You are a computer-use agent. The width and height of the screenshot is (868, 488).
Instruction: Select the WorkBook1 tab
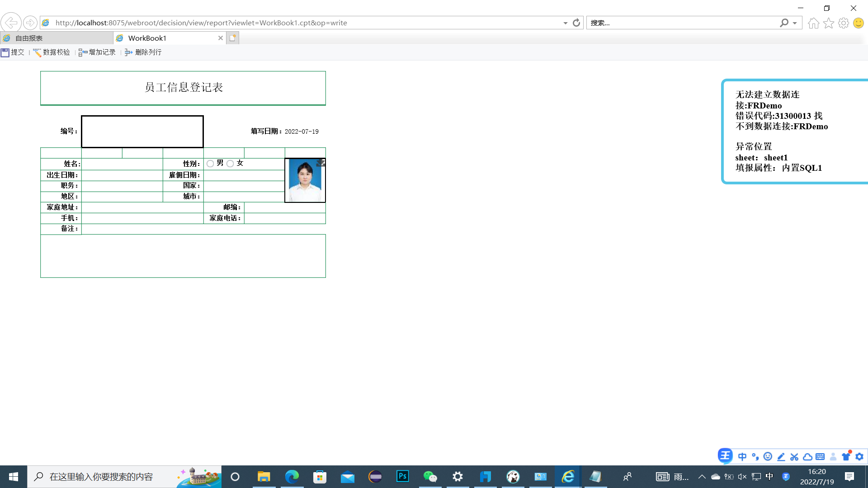click(x=165, y=38)
